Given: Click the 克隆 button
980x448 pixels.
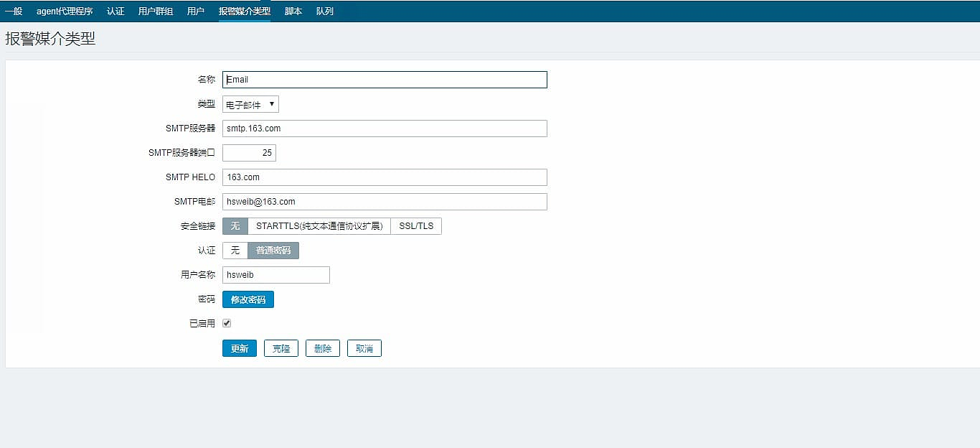Looking at the screenshot, I should tap(281, 348).
